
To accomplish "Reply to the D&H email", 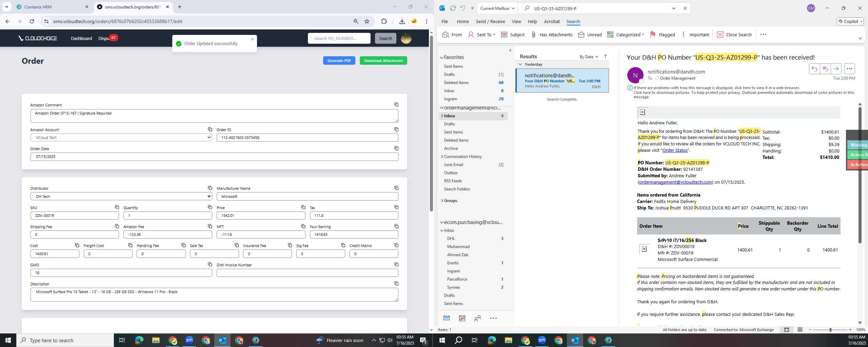I will point(814,69).
